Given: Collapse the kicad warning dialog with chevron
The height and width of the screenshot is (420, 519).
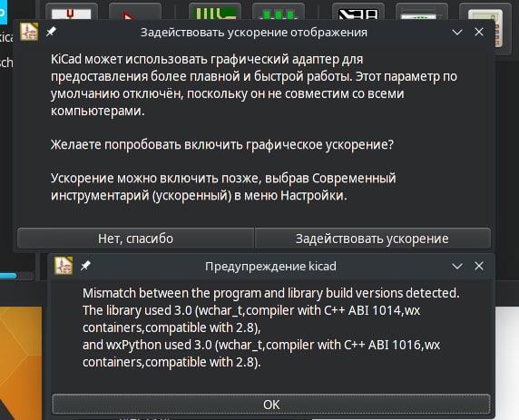Looking at the screenshot, I should 457,266.
